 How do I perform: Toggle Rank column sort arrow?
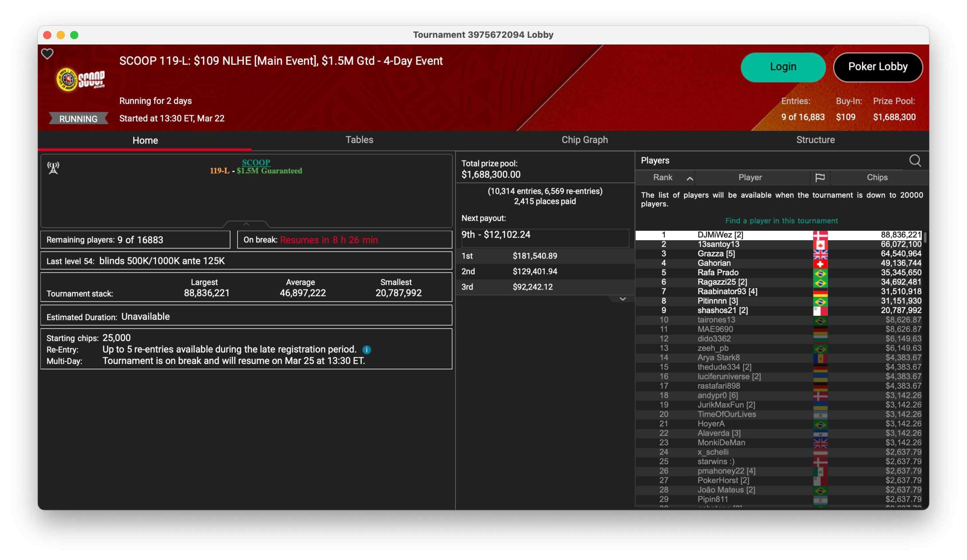tap(690, 178)
